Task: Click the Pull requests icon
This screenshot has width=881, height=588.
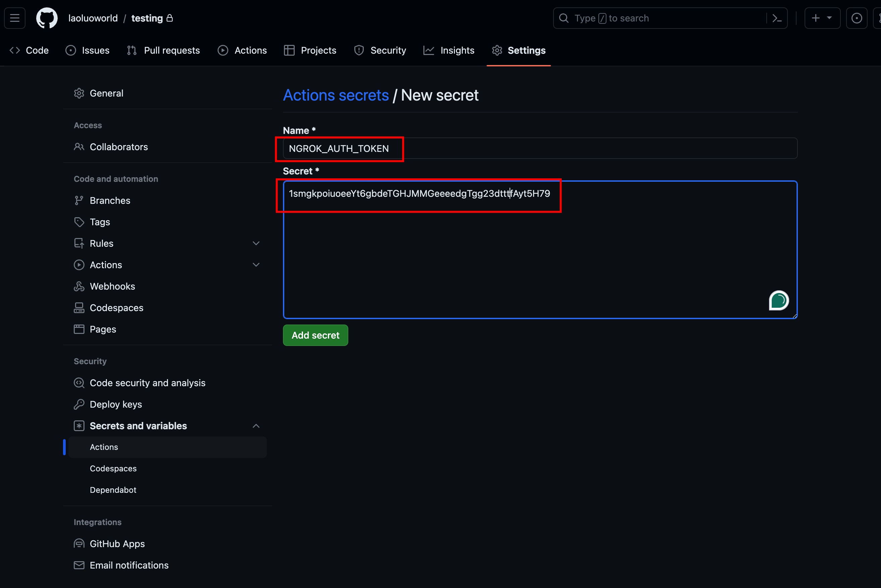Action: coord(131,50)
